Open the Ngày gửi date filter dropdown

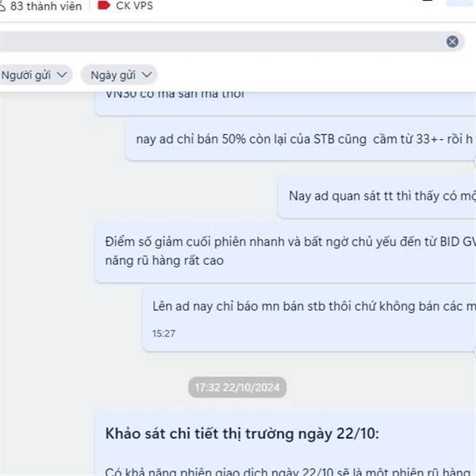pyautogui.click(x=119, y=75)
